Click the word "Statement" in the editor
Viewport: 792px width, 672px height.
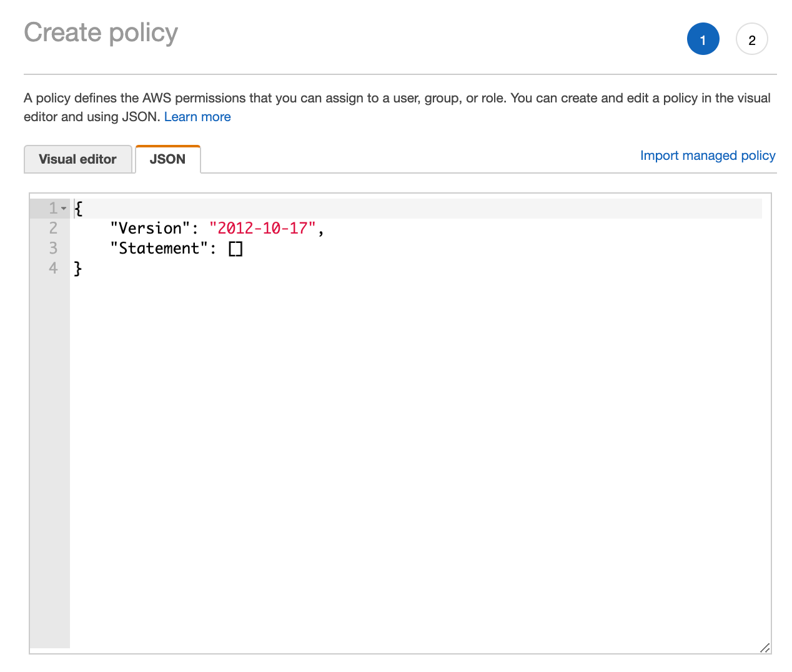click(159, 248)
